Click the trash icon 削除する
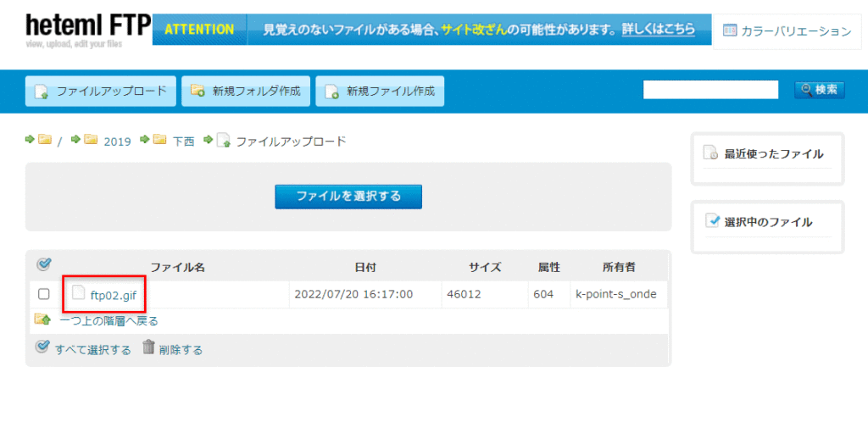Image resolution: width=868 pixels, height=422 pixels. (x=149, y=347)
